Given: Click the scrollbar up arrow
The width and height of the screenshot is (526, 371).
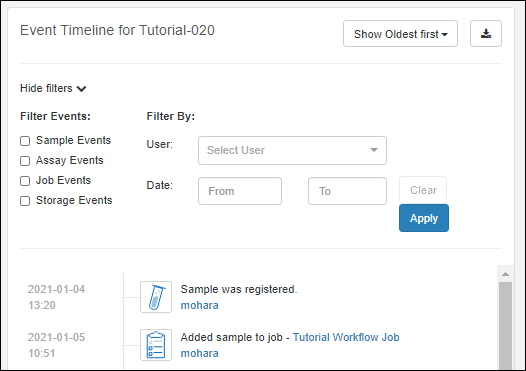Looking at the screenshot, I should (505, 274).
